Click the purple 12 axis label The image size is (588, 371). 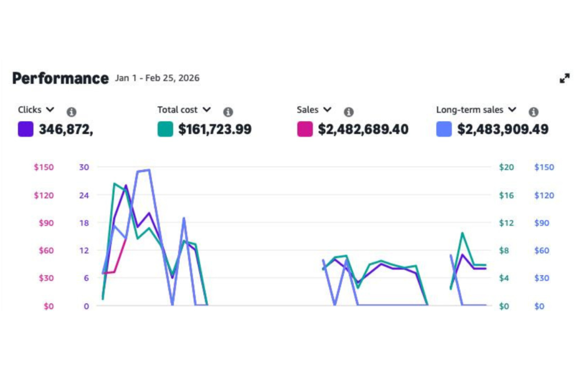coord(84,250)
